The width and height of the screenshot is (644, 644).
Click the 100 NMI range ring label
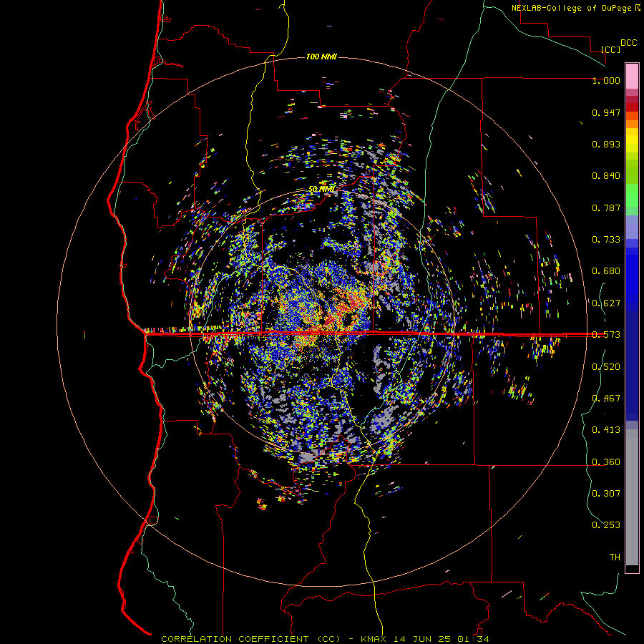click(x=321, y=57)
